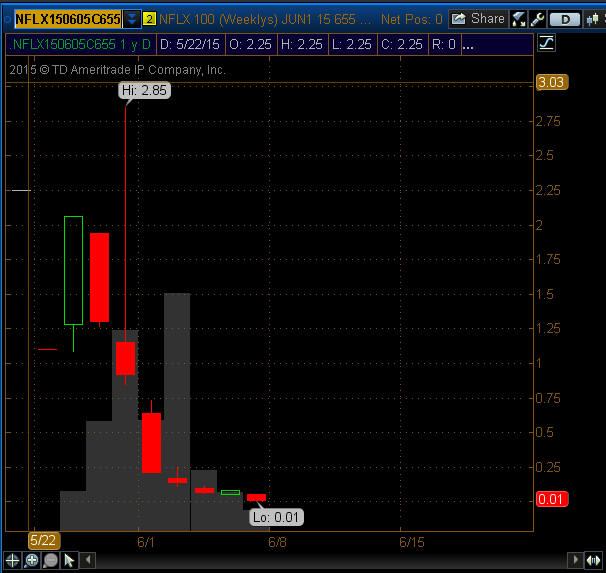Click the D: 5/22/15 date value
The image size is (606, 573).
pyautogui.click(x=190, y=45)
